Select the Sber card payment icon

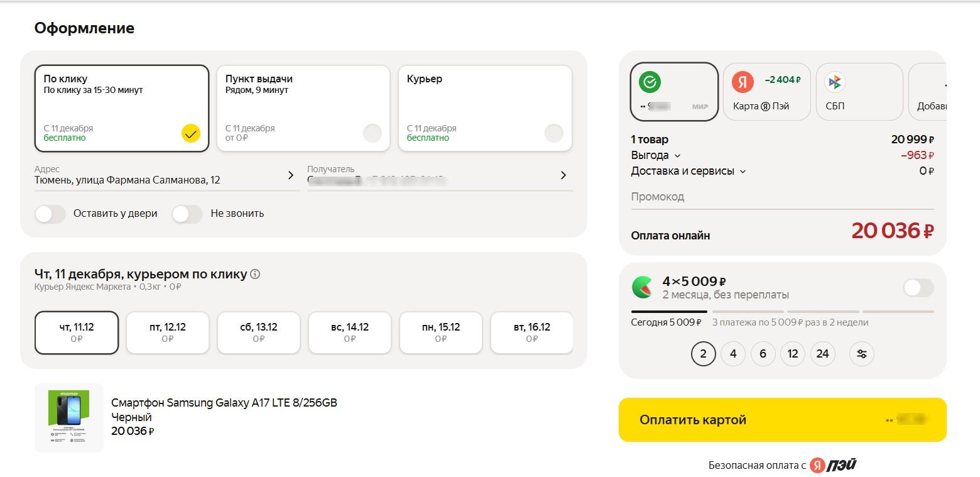[650, 82]
